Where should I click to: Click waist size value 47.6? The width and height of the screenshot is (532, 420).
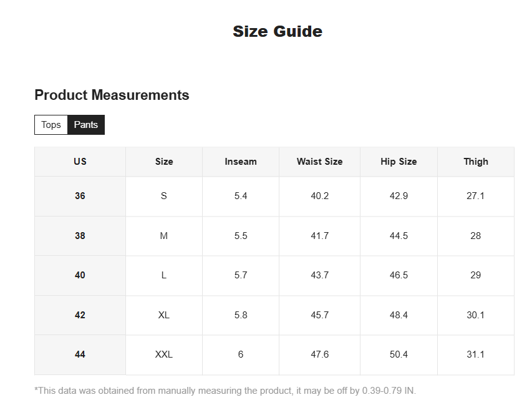click(x=319, y=355)
